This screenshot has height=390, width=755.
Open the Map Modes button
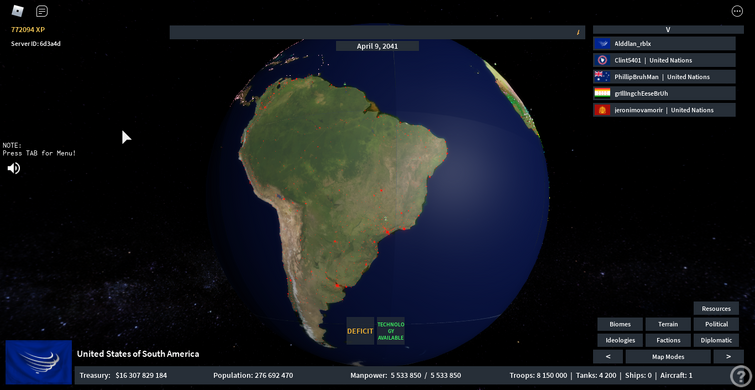pyautogui.click(x=668, y=357)
